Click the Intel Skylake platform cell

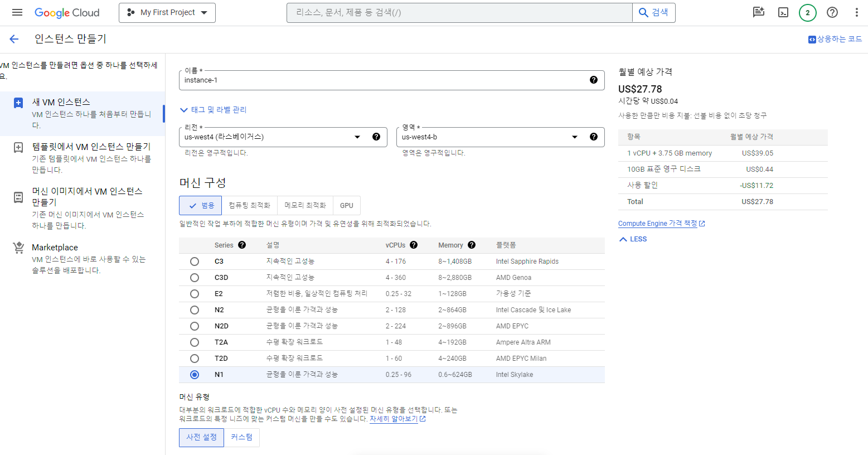[515, 375]
